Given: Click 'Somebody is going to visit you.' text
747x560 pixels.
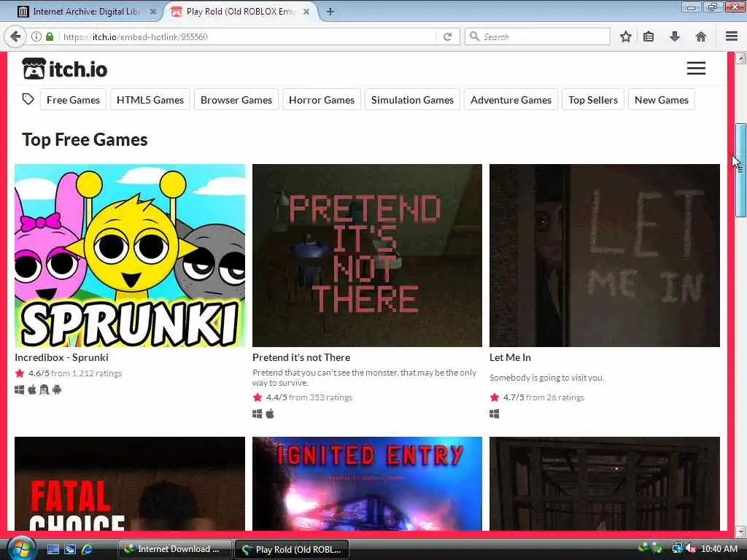Looking at the screenshot, I should [x=547, y=378].
